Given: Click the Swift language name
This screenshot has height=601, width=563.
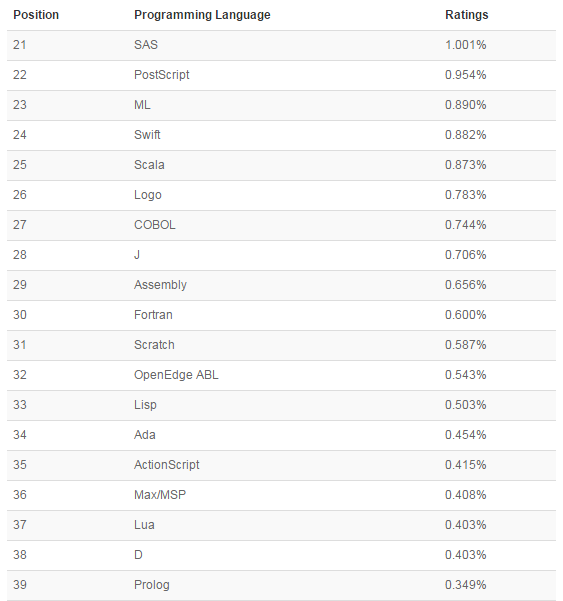Looking at the screenshot, I should [x=147, y=135].
